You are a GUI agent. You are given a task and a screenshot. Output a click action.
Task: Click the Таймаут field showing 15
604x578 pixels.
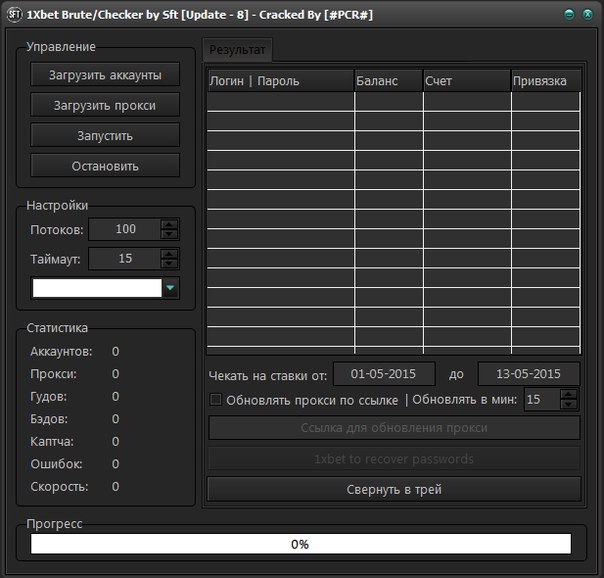pyautogui.click(x=125, y=259)
